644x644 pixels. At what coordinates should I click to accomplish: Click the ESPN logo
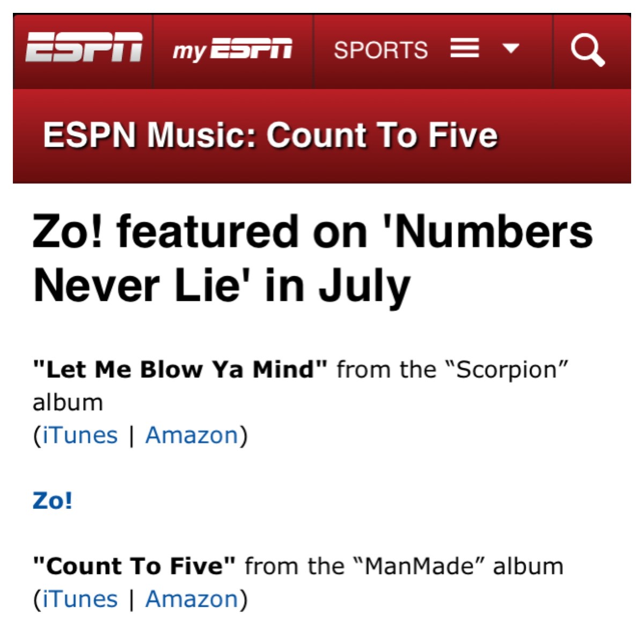click(x=84, y=48)
